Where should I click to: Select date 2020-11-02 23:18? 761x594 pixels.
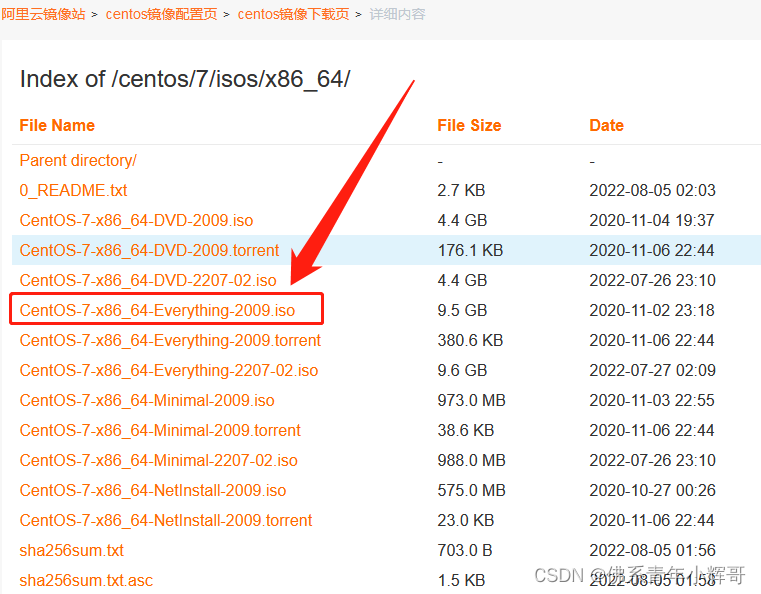(652, 311)
